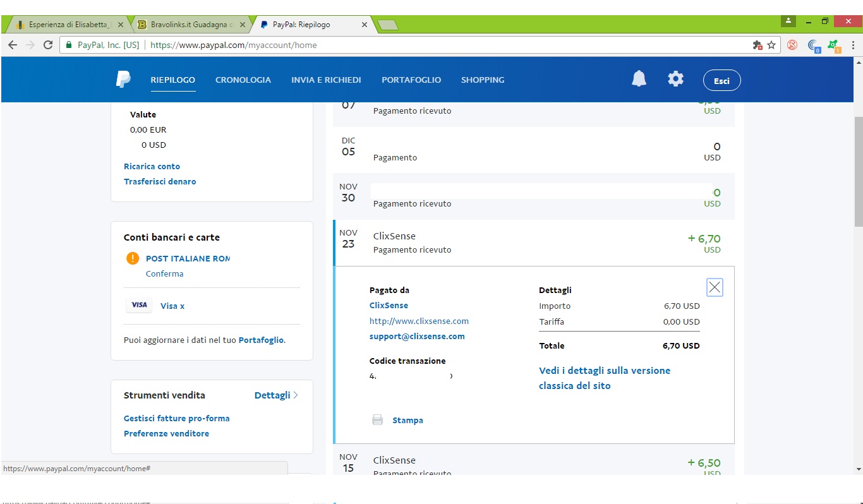The image size is (863, 504).
Task: Open the POST ITALIANE bank account link
Action: tap(188, 258)
